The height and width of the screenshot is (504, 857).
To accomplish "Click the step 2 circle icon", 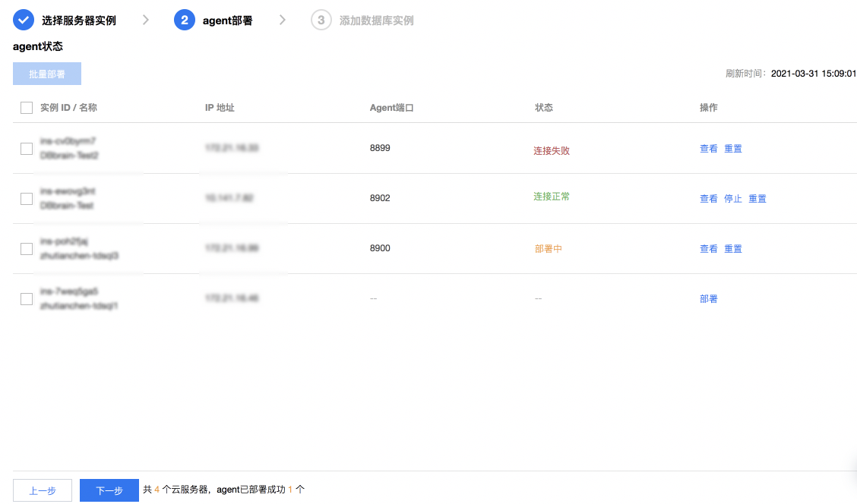I will pyautogui.click(x=184, y=20).
